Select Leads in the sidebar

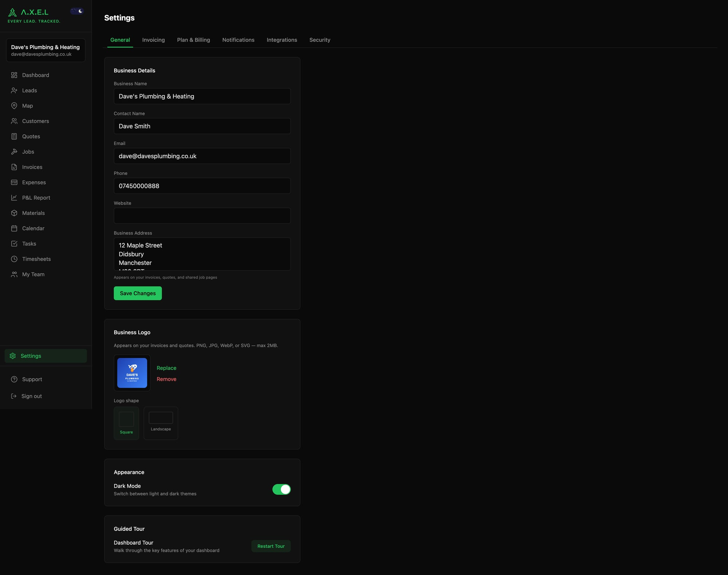pos(29,90)
